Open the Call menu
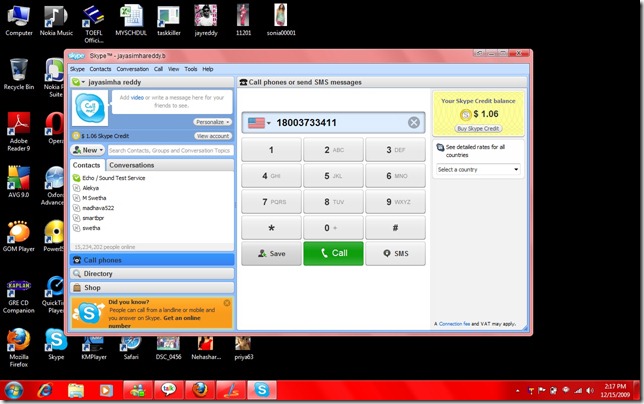 158,69
